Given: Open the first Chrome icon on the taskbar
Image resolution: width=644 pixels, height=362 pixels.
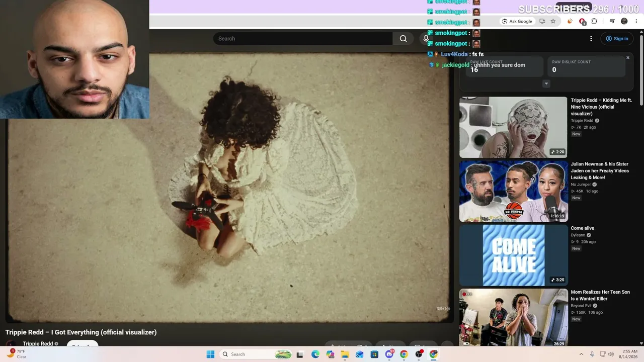Looking at the screenshot, I should pyautogui.click(x=404, y=354).
